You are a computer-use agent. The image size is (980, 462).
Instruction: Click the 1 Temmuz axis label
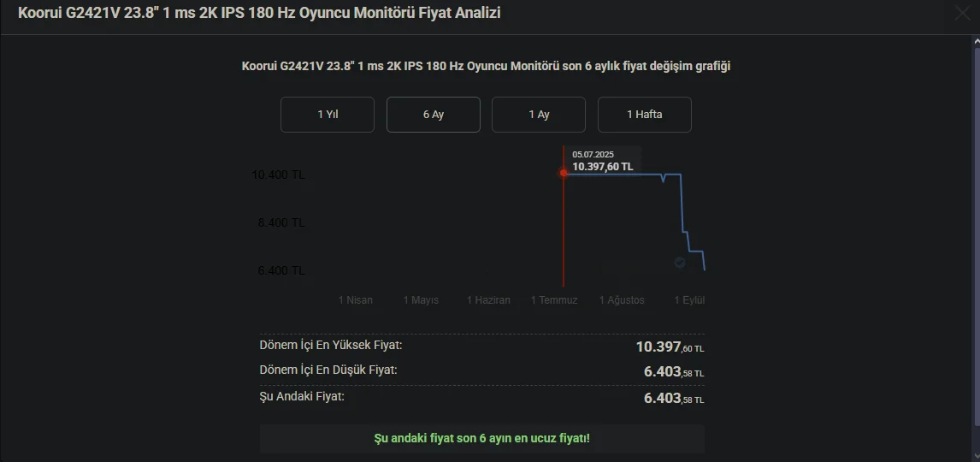click(554, 300)
